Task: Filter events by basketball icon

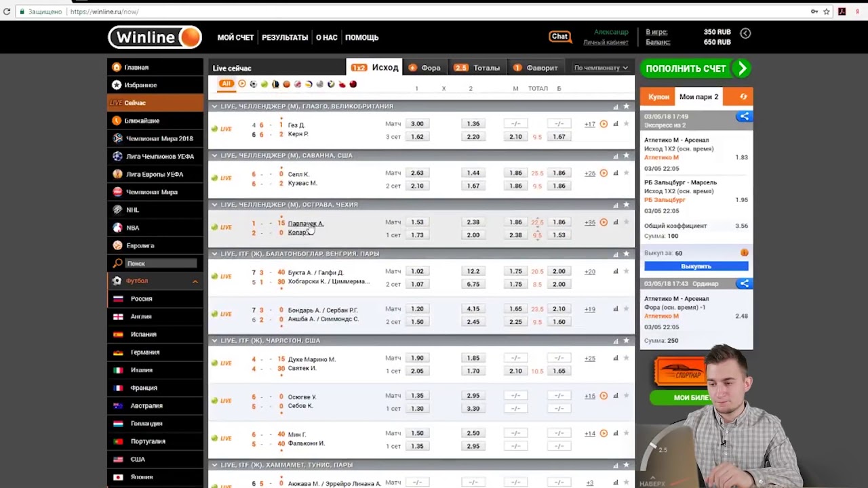Action: 286,84
